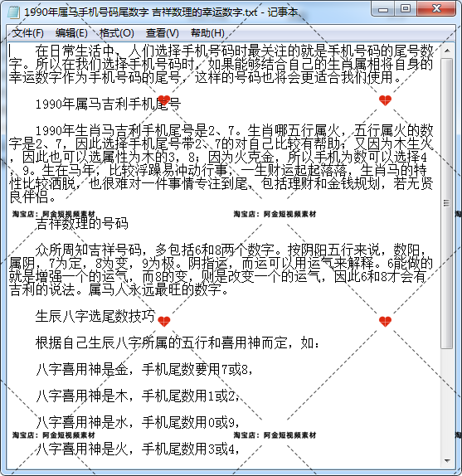Click line 根据自己生辰八字所属的五行和喜用神而定
The height and width of the screenshot is (476, 462).
[x=178, y=343]
